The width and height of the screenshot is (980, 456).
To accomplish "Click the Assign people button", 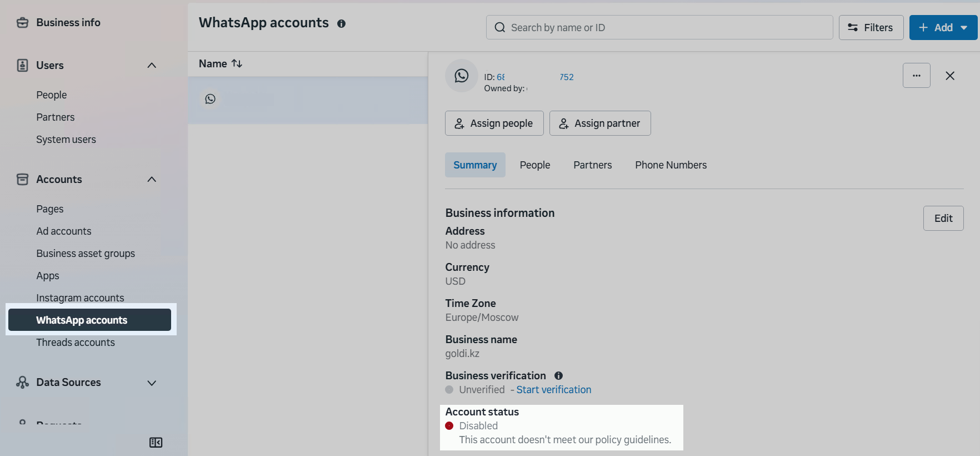I will pos(494,123).
